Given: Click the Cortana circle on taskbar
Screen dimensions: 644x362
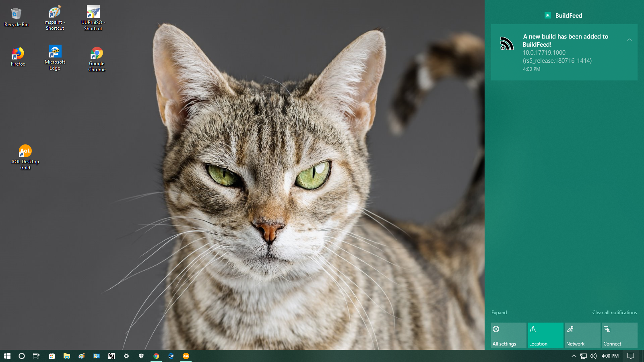Looking at the screenshot, I should 22,356.
